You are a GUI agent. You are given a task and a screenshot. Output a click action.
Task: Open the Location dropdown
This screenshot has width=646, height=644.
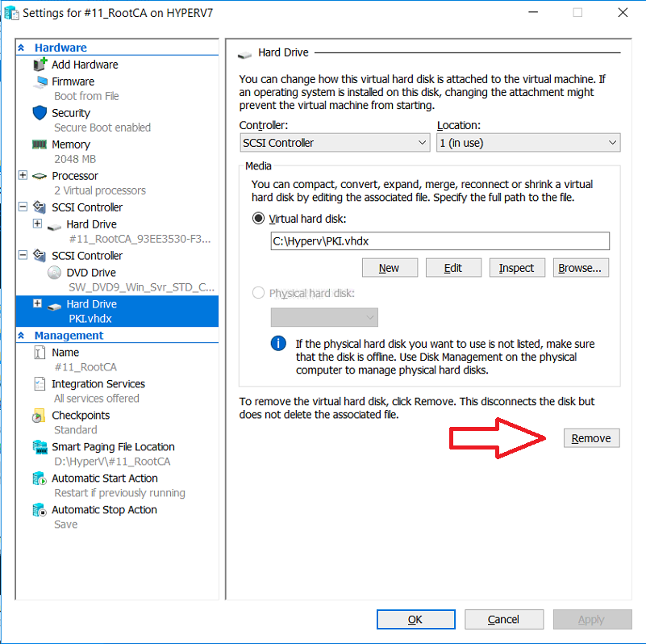pos(528,143)
